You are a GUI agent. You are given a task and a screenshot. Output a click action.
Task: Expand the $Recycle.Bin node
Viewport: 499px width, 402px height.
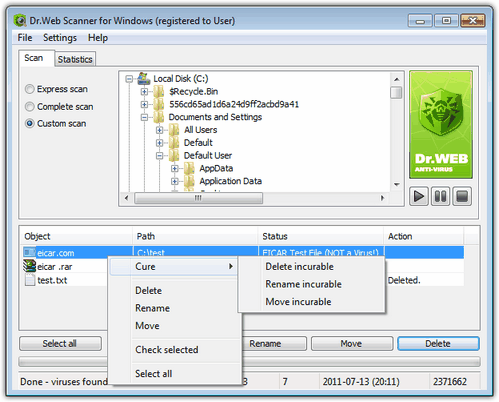pyautogui.click(x=144, y=92)
